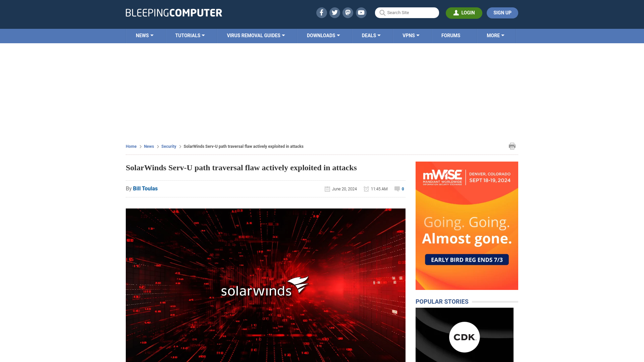Open the Mastodon social icon link
644x362 pixels.
[348, 12]
